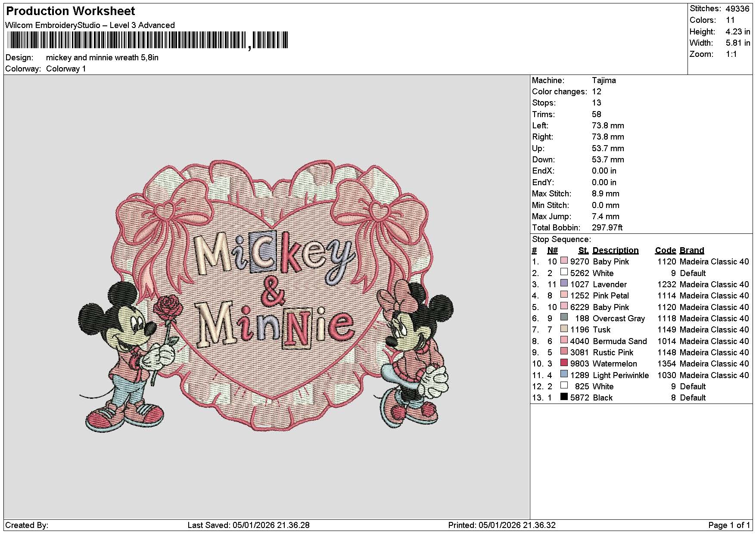
Task: Select the Stops value '13'
Action: tap(597, 102)
